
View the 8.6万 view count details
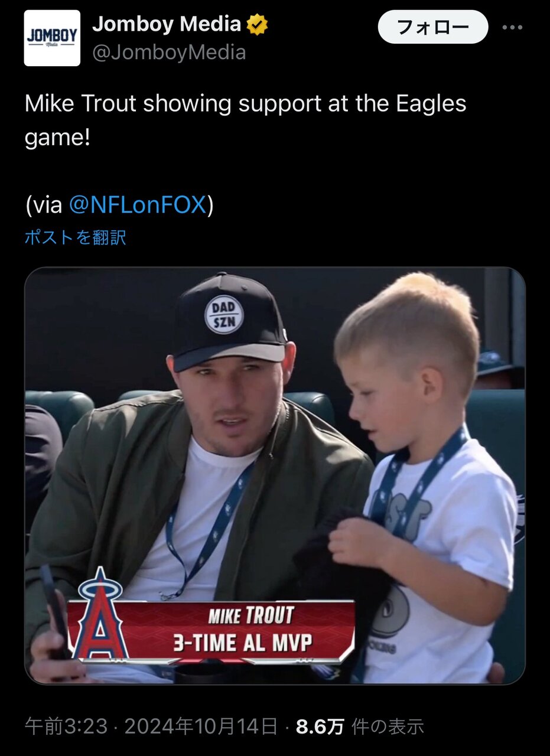tap(319, 726)
